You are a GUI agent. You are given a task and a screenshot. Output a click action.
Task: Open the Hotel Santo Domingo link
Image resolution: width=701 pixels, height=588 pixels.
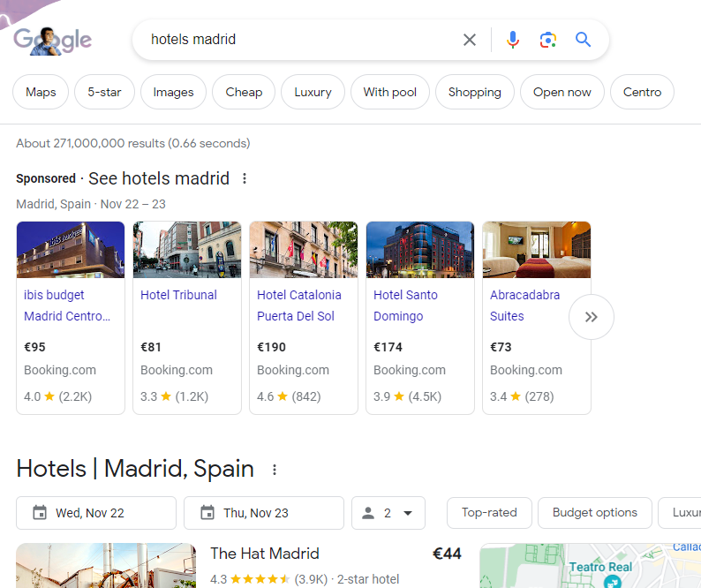405,305
